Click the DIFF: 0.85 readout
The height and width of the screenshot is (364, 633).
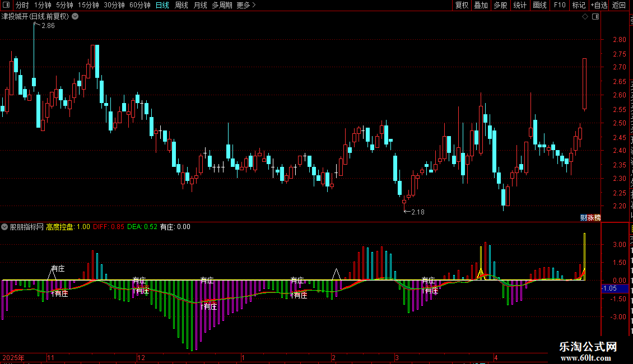109,227
